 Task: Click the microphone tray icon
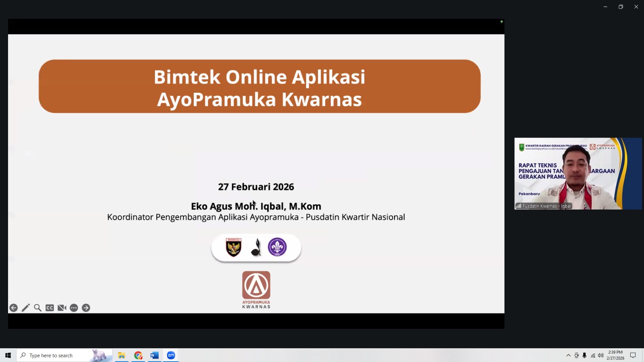point(584,355)
